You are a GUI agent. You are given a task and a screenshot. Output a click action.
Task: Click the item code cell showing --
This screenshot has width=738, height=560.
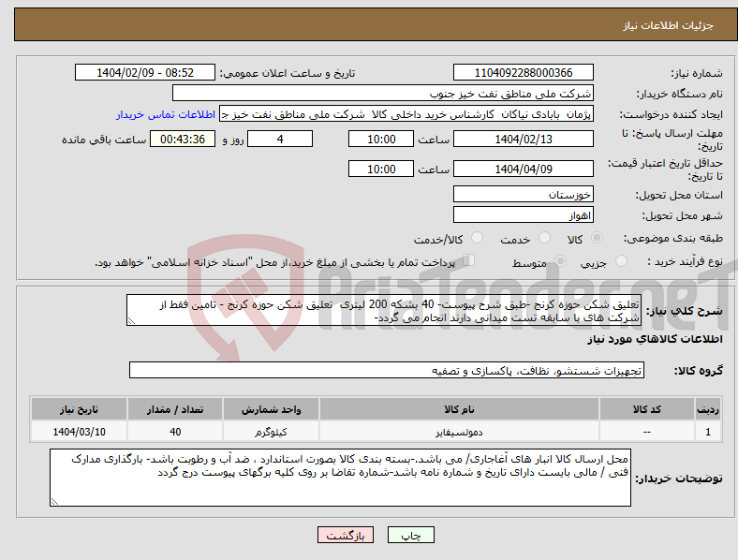point(647,432)
